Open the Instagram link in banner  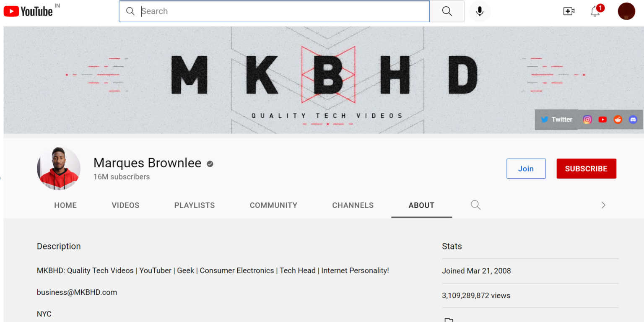pos(587,119)
